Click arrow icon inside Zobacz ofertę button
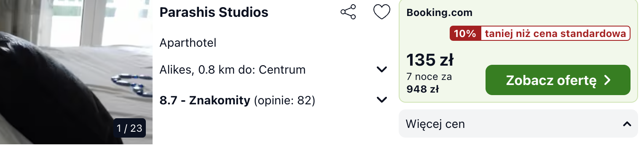The image size is (644, 154). [607, 80]
